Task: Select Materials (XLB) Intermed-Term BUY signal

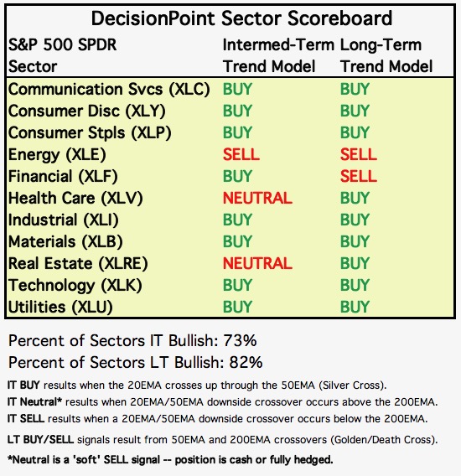Action: click(237, 241)
